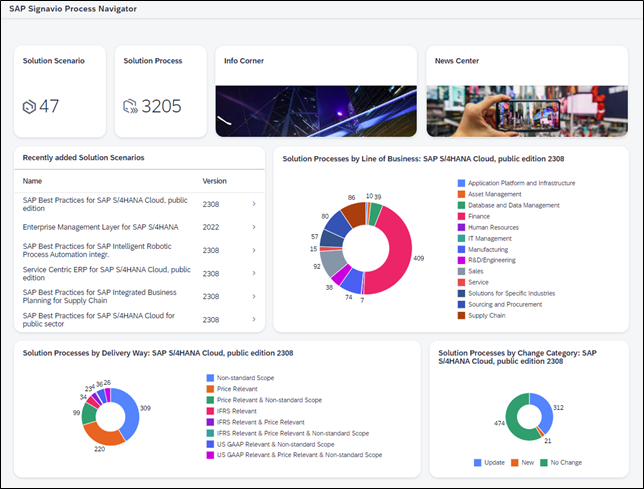
Task: Toggle Manufacturing legend swatch
Action: tap(461, 249)
